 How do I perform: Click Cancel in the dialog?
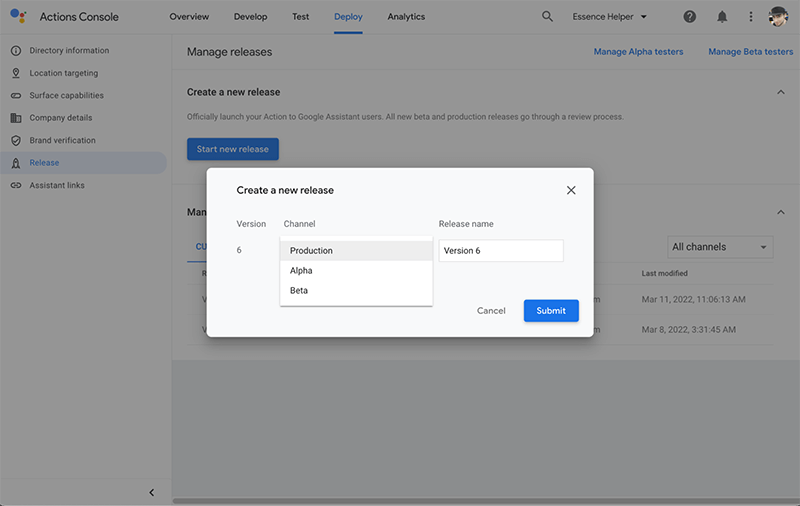point(491,311)
